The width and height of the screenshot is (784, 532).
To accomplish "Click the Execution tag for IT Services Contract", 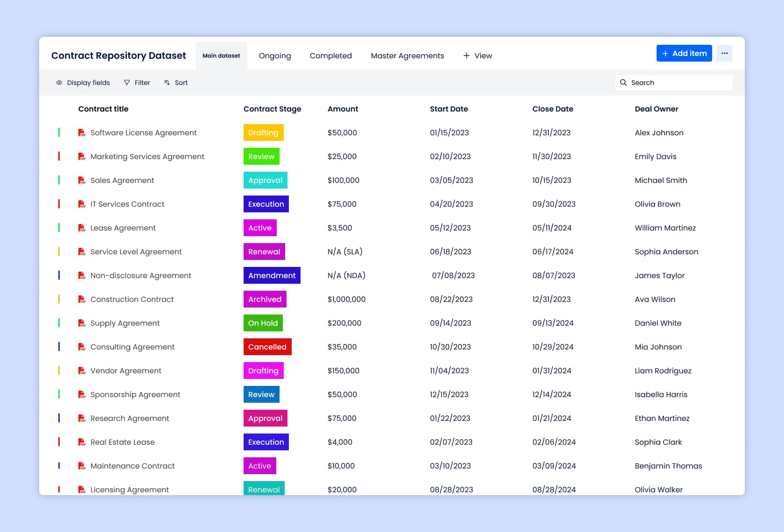I will tap(266, 204).
